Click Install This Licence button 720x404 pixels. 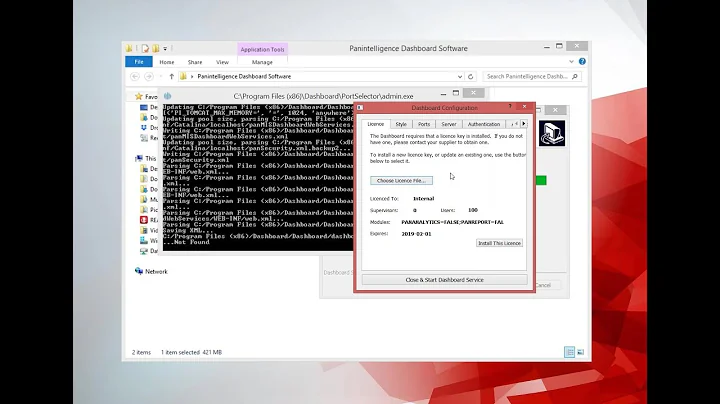point(499,243)
